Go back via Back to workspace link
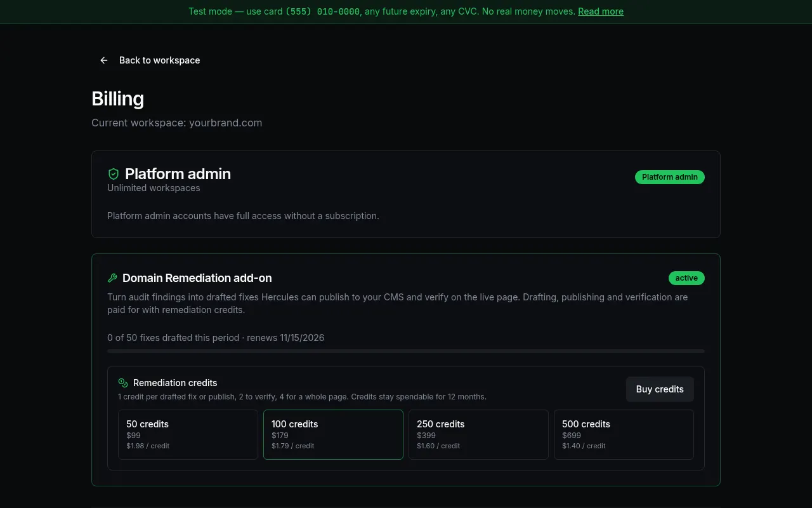 [150, 60]
